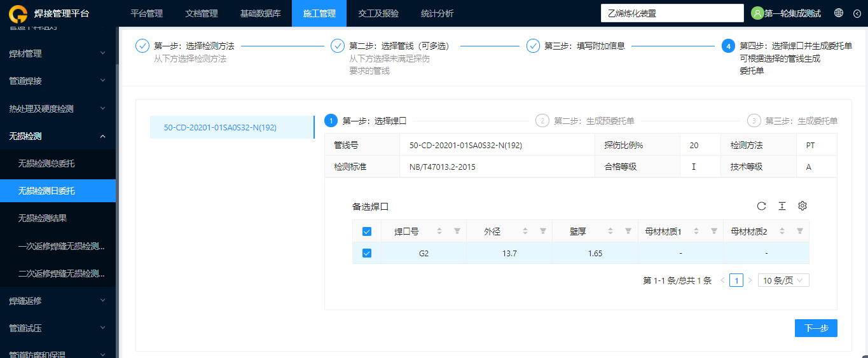Open the 交工及报验 top menu
The image size is (868, 358).
pyautogui.click(x=378, y=13)
